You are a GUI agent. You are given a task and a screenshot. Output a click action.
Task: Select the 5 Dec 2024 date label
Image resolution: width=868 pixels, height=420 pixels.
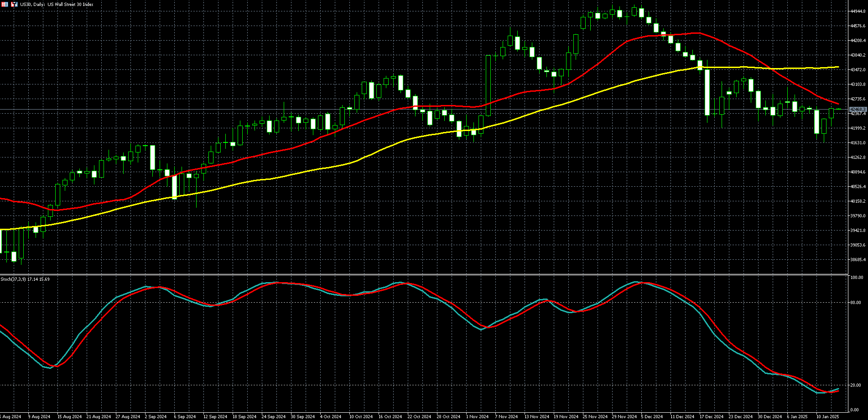click(x=653, y=416)
